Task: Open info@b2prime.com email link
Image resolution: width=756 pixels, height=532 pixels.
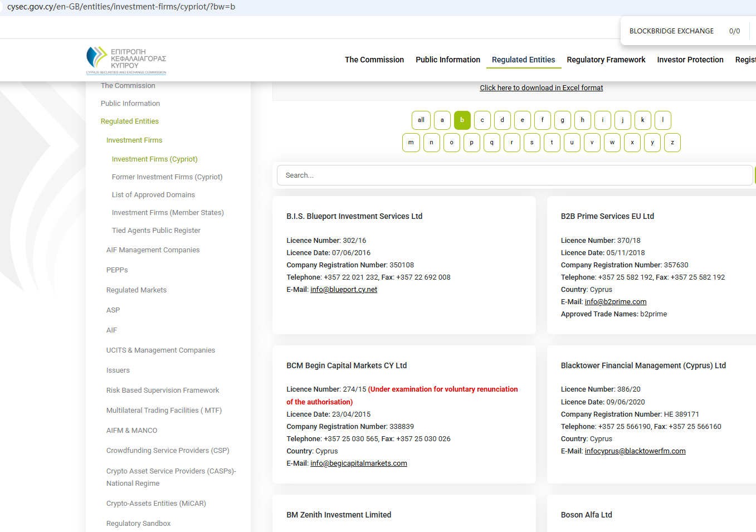Action: (615, 302)
